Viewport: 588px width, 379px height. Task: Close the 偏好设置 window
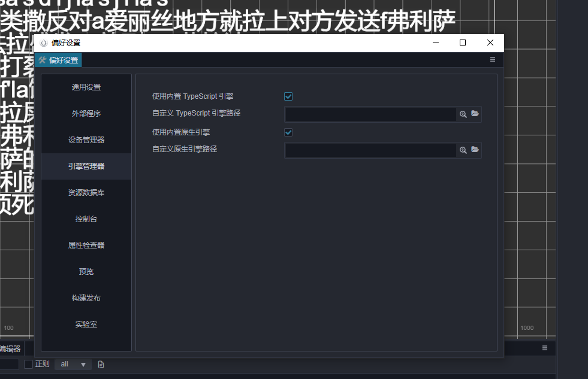pos(490,43)
